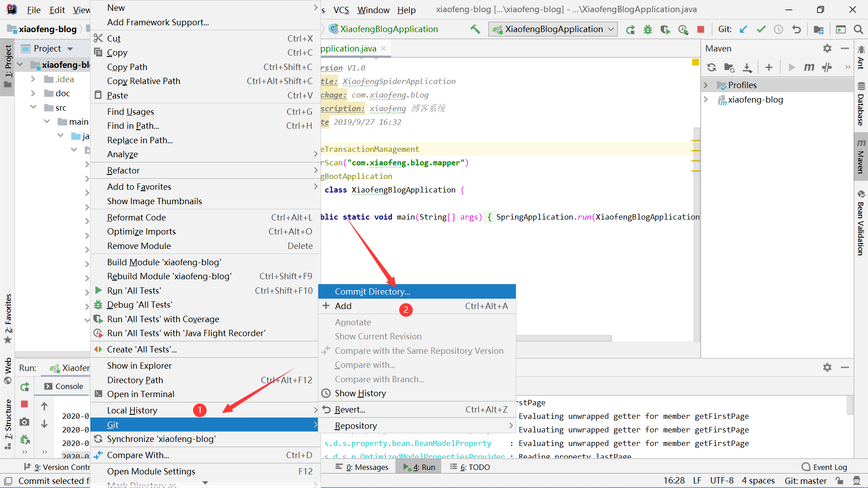Click the Help menu in menu bar
The height and width of the screenshot is (488, 868).
click(x=406, y=10)
